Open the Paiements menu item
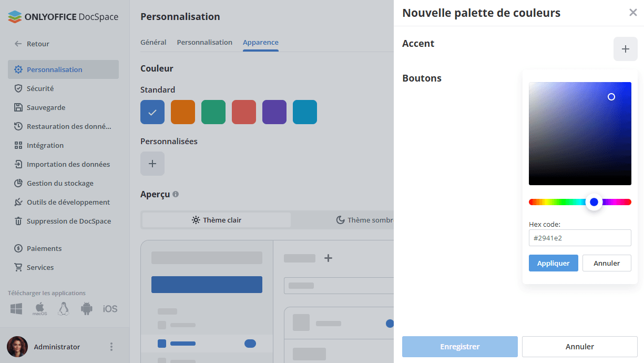Screen dimensions: 644x363 (44, 248)
